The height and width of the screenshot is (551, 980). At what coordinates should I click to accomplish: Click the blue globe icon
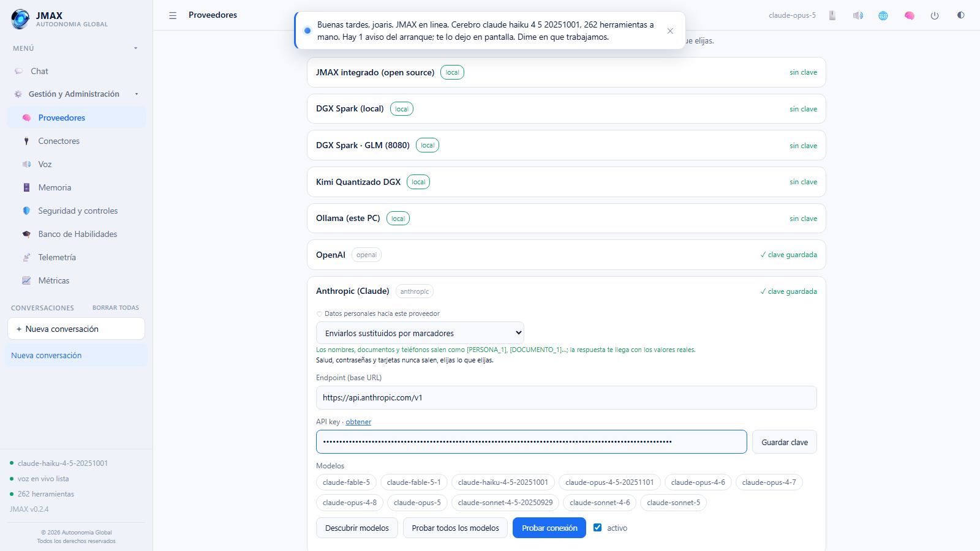tap(883, 15)
